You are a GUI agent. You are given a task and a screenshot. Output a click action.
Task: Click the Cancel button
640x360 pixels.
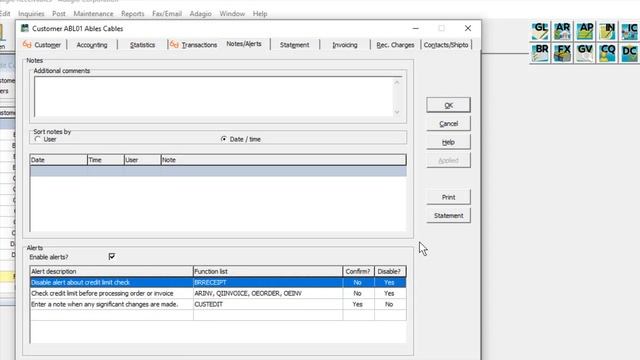448,124
